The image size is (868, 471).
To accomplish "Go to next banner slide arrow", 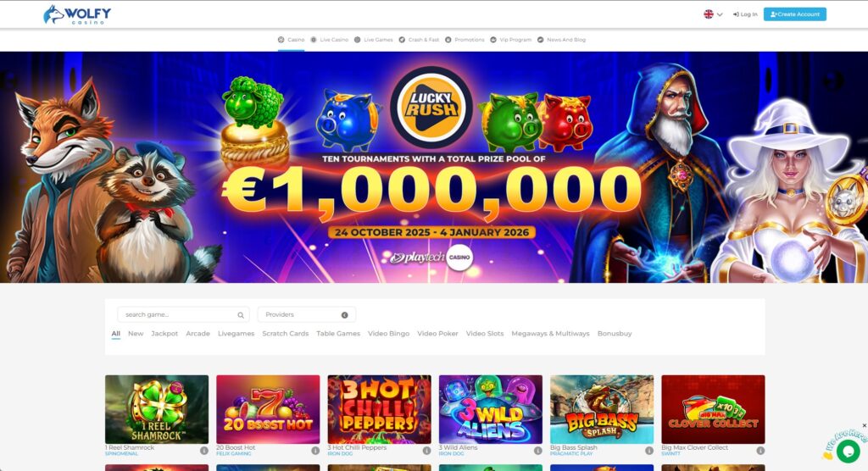I will (832, 80).
